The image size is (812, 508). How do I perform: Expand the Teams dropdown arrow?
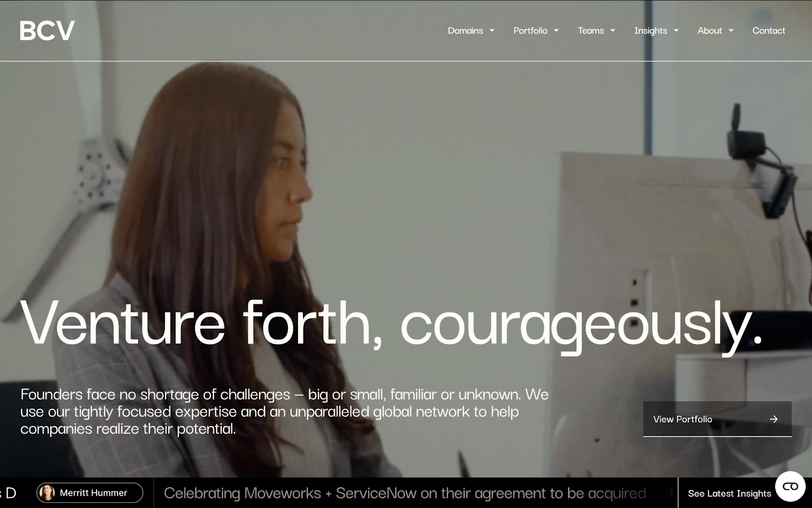click(x=613, y=30)
